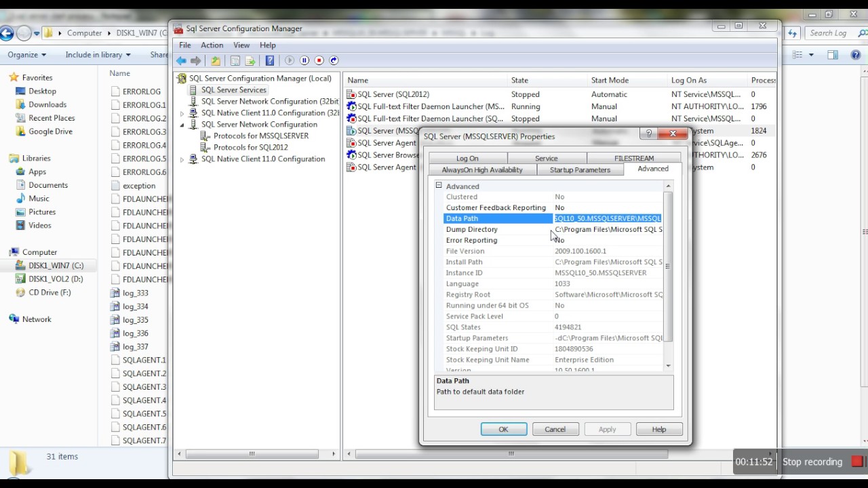Click the blue Back arrow in Configuration Manager toolbar
The height and width of the screenshot is (488, 868).
[x=181, y=61]
